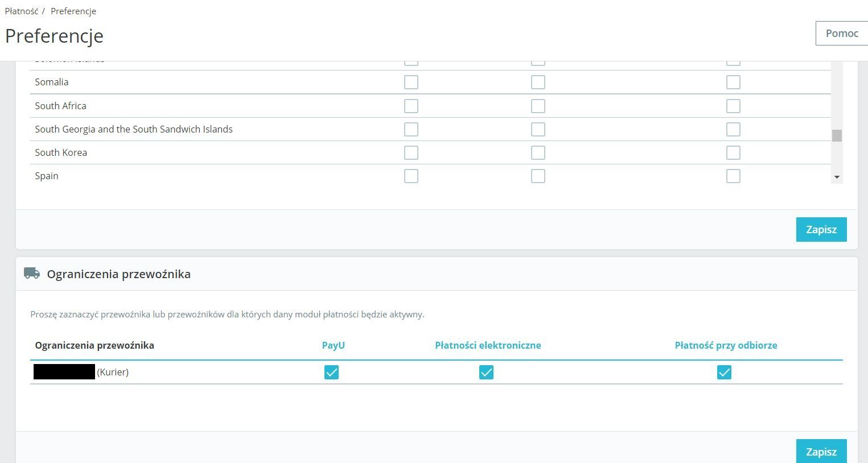Select the middle checkbox for South Korea
Viewport: 868px width, 463px height.
tap(538, 153)
